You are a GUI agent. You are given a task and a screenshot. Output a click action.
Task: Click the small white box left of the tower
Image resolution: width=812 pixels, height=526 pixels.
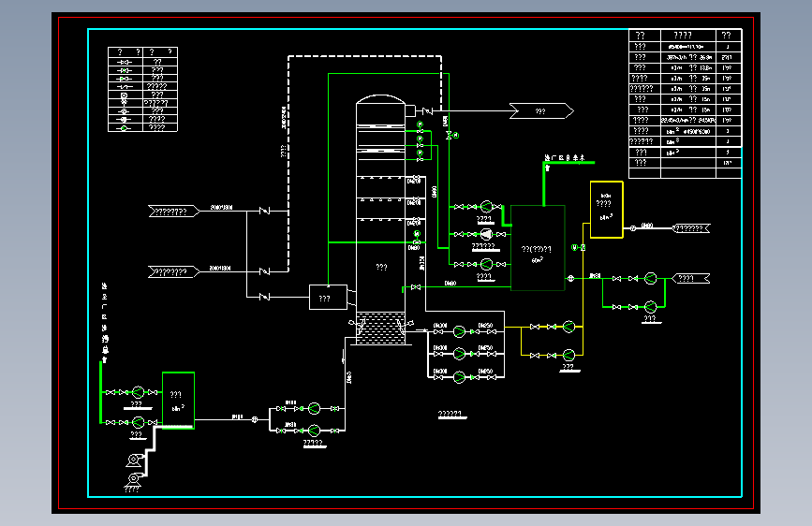[328, 298]
